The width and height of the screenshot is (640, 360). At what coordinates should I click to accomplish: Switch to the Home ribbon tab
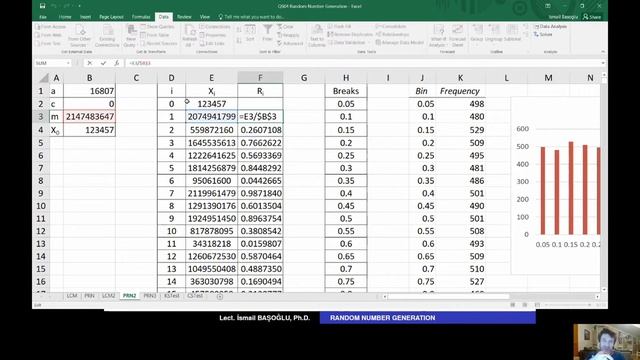(x=64, y=17)
